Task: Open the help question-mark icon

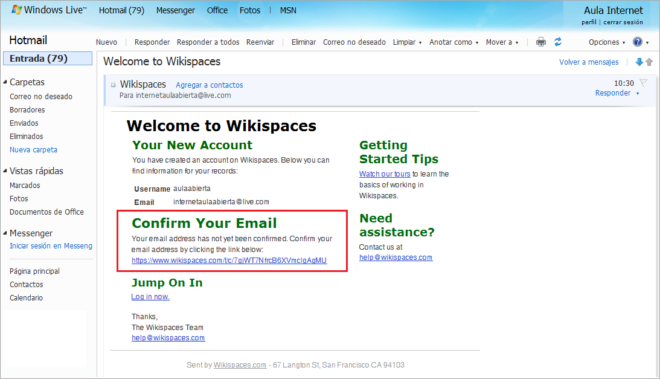Action: (x=638, y=42)
